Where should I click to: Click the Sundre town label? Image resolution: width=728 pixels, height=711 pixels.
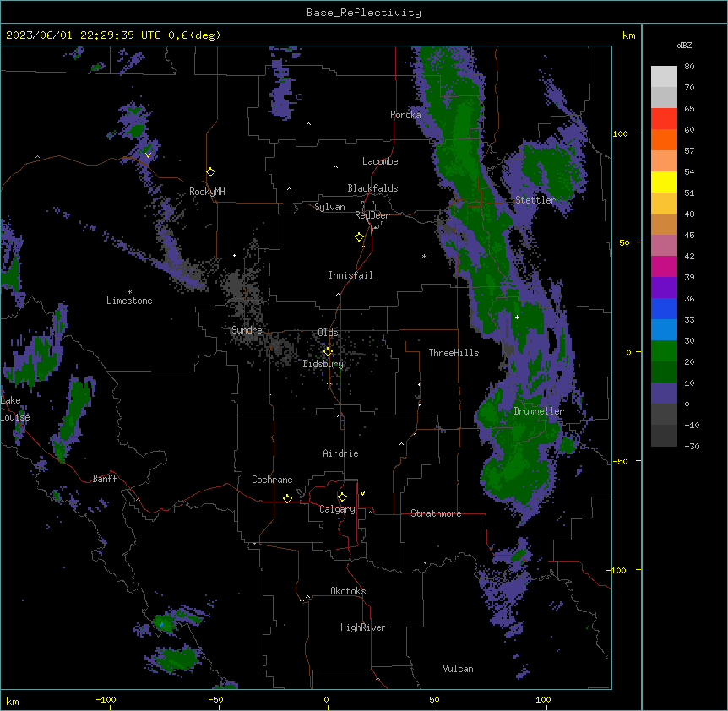click(x=247, y=330)
